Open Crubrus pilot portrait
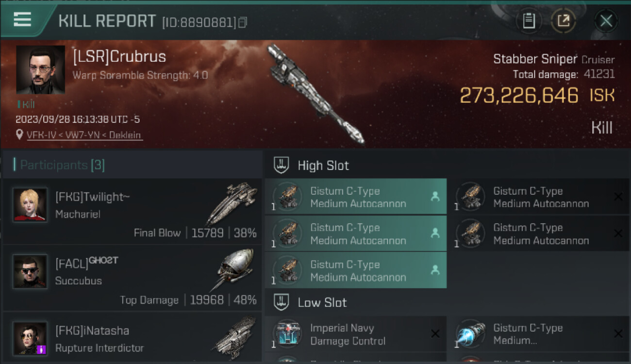This screenshot has height=364, width=631. coord(40,69)
